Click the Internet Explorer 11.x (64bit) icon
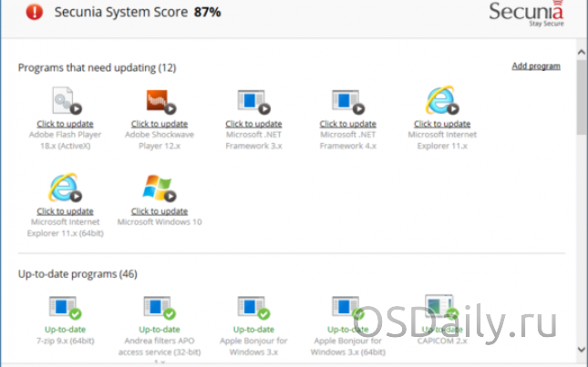Viewport: 588px width, 367px height. [x=66, y=189]
